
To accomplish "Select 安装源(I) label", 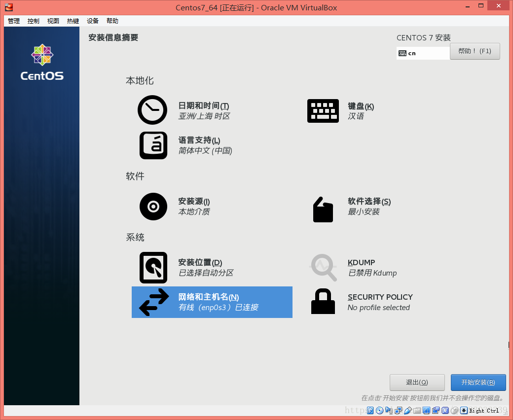I will pyautogui.click(x=194, y=201).
